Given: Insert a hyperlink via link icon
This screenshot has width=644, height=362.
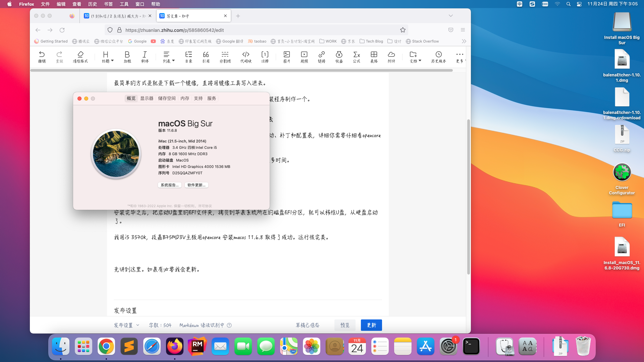Looking at the screenshot, I should pyautogui.click(x=322, y=57).
